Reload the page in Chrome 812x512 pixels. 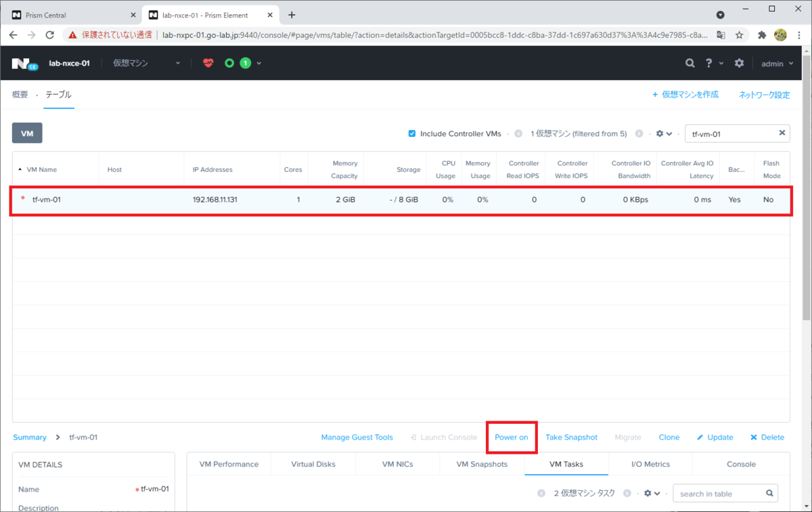tap(49, 35)
